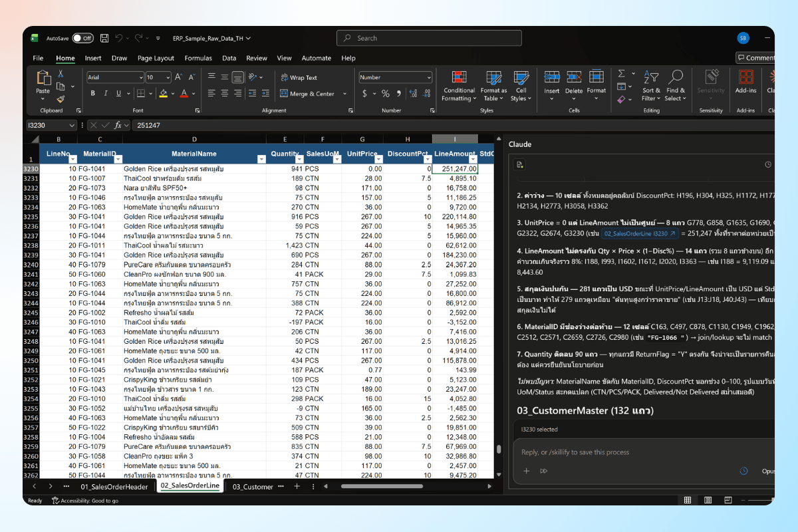Open the MaterialName column filter dropdown
The height and width of the screenshot is (532, 798).
click(261, 159)
